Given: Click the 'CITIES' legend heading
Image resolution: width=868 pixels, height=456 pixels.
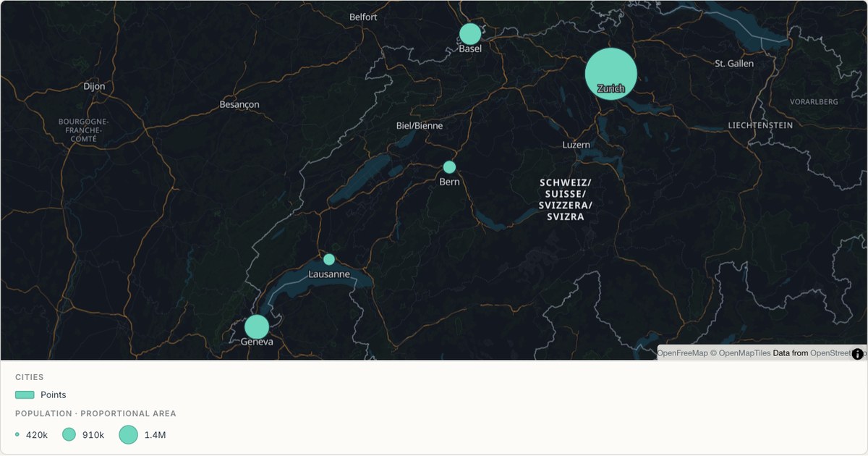Looking at the screenshot, I should pos(30,377).
